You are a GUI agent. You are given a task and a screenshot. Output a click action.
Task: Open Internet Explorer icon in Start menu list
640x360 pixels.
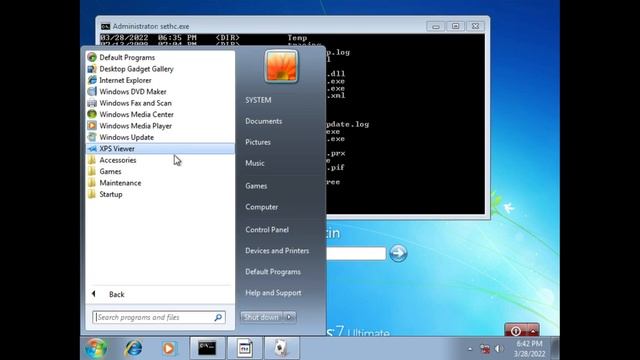click(x=92, y=80)
